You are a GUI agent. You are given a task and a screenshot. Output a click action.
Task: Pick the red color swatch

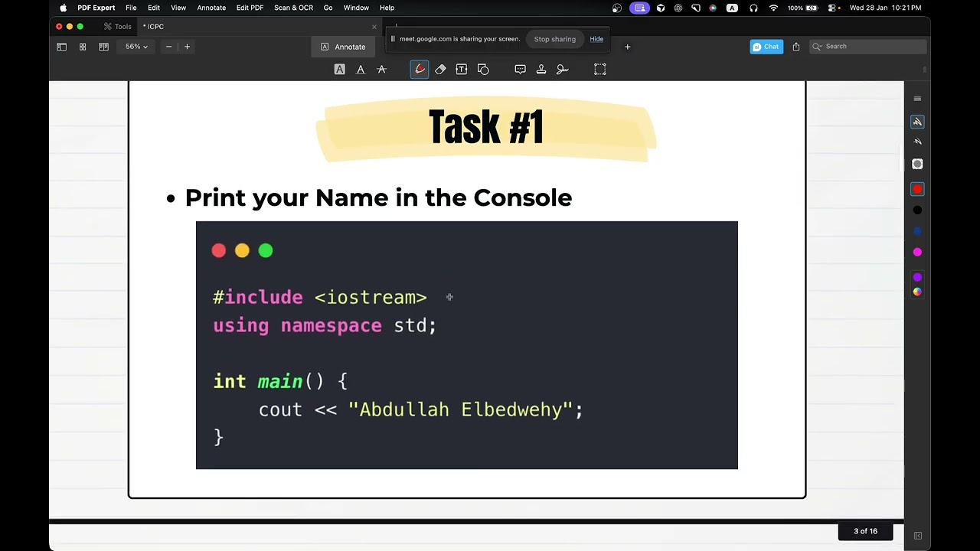[917, 189]
